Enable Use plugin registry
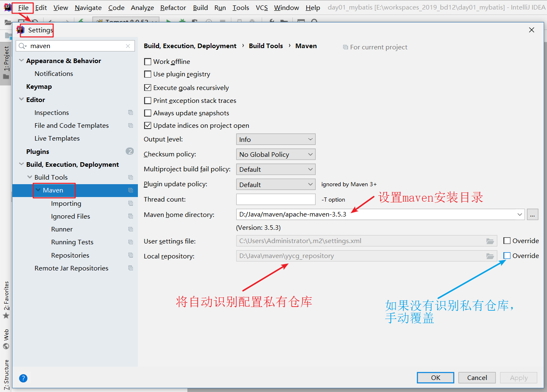This screenshot has height=392, width=547. click(147, 74)
